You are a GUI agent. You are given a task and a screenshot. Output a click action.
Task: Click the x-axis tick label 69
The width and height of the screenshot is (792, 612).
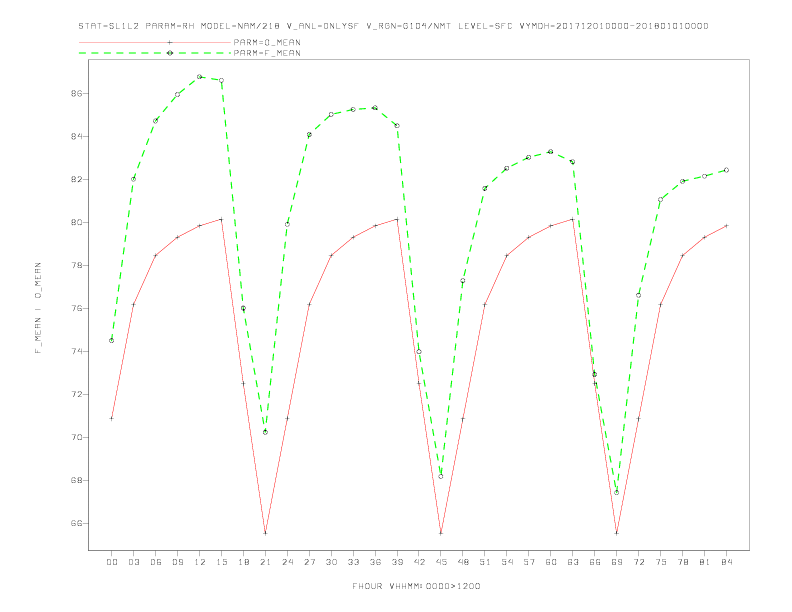pos(617,562)
